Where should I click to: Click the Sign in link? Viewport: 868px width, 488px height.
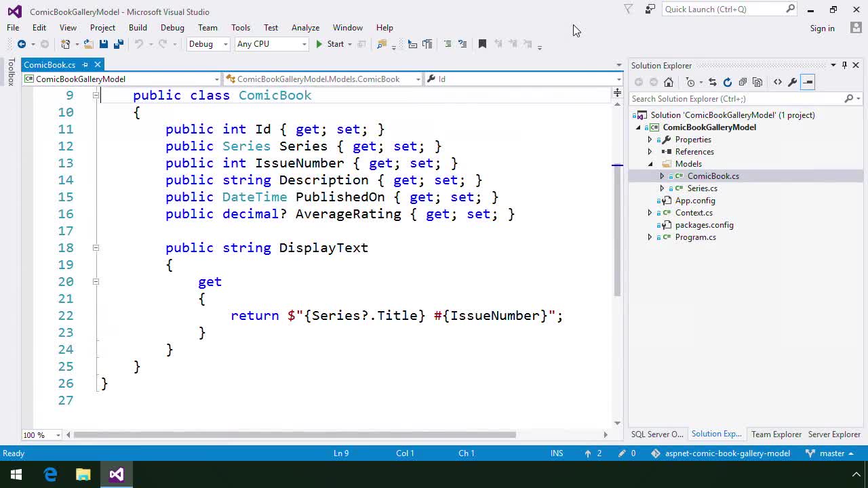(x=822, y=28)
